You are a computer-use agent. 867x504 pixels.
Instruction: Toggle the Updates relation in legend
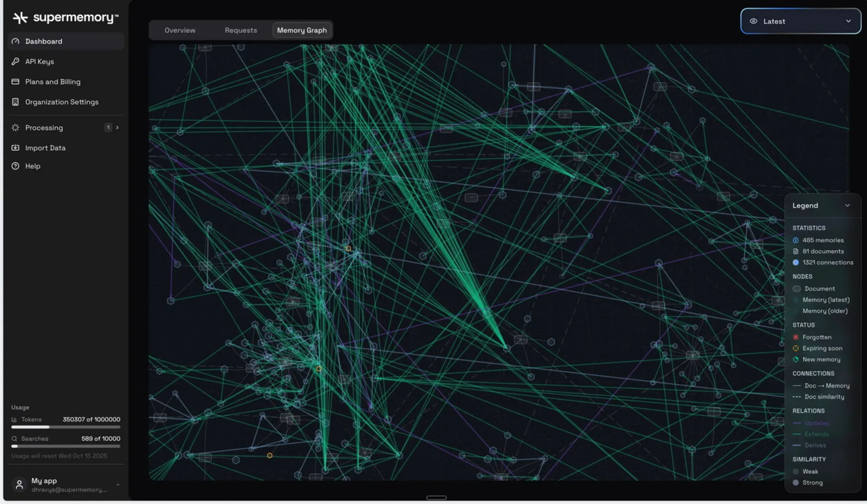816,423
